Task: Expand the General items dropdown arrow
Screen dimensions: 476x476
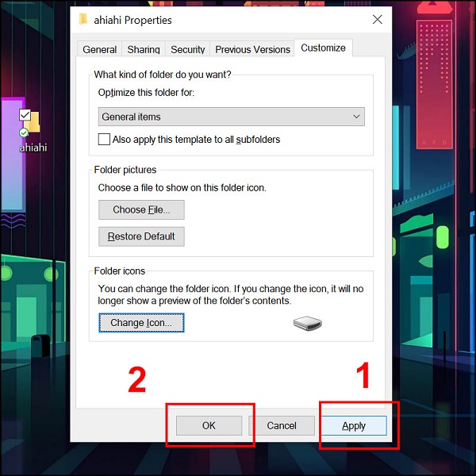Action: point(356,117)
